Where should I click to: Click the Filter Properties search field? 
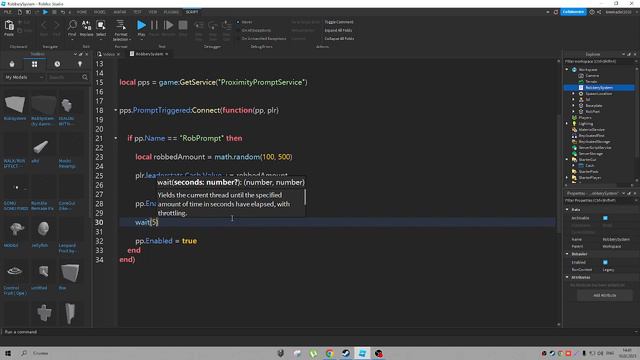point(599,200)
